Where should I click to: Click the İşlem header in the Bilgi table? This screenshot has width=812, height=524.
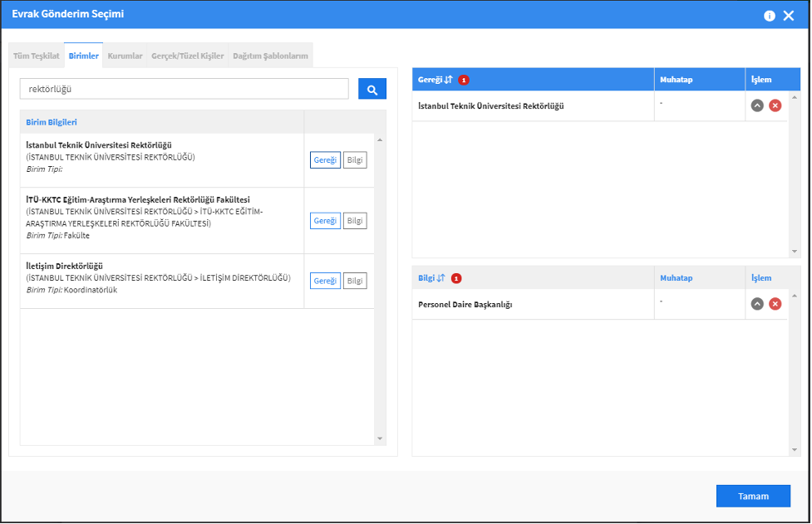761,277
